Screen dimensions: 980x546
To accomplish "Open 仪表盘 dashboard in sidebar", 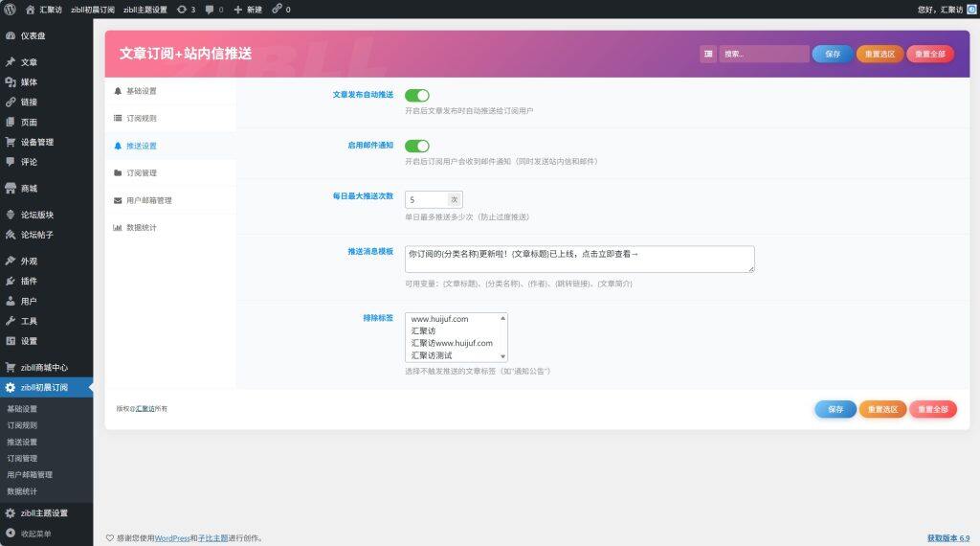I will coord(46,35).
